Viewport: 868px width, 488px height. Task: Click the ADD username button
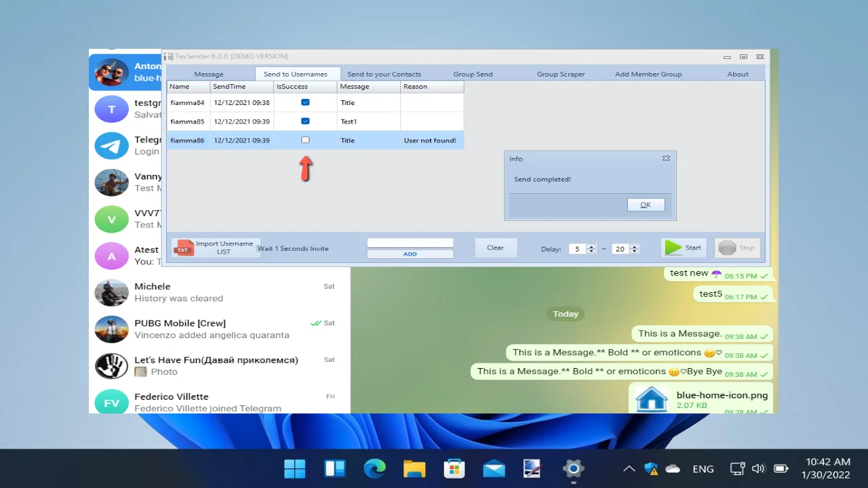click(410, 254)
